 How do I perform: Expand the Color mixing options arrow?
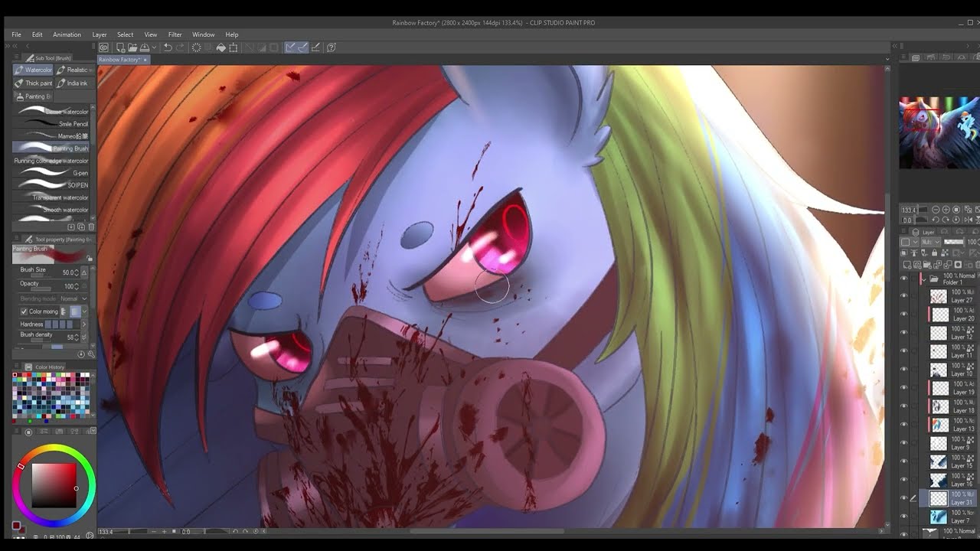pyautogui.click(x=84, y=311)
